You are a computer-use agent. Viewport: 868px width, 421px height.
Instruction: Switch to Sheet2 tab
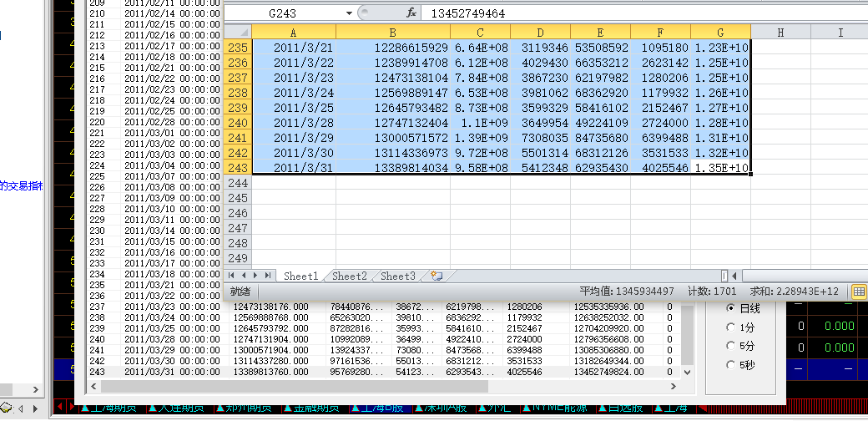tap(349, 276)
